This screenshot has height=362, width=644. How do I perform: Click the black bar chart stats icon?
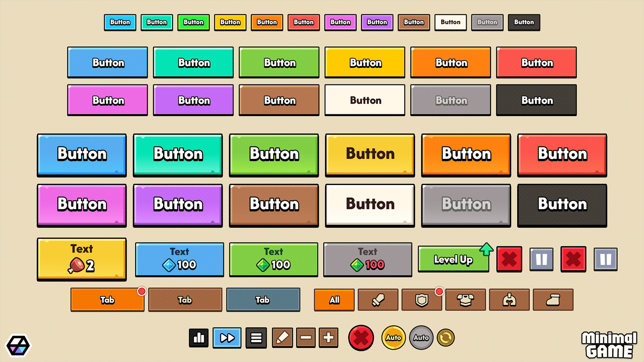(199, 338)
